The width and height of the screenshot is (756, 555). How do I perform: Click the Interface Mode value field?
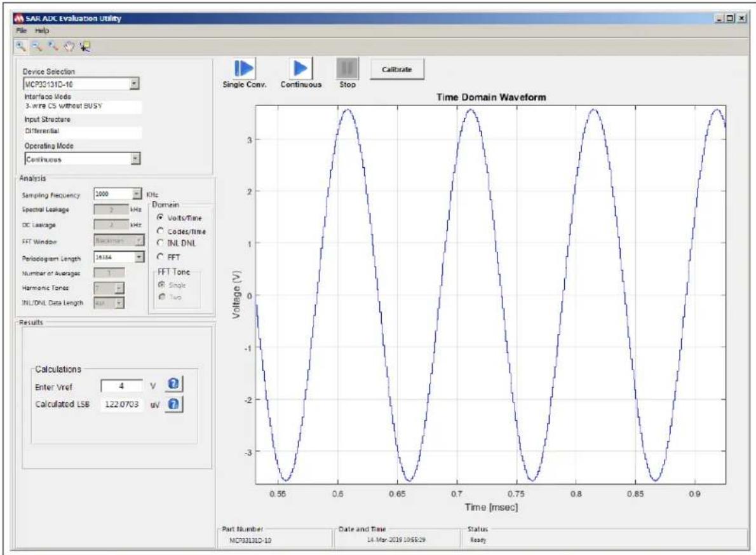tap(83, 106)
